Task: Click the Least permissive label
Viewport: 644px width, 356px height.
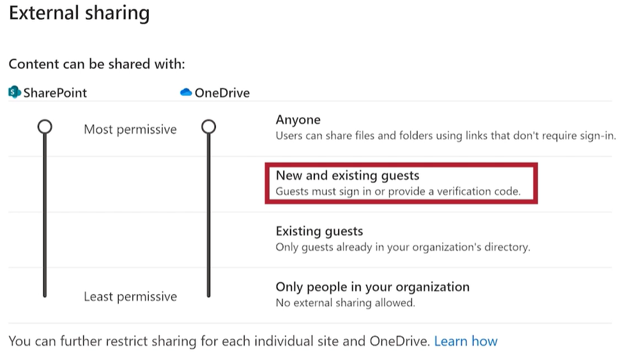Action: click(130, 297)
